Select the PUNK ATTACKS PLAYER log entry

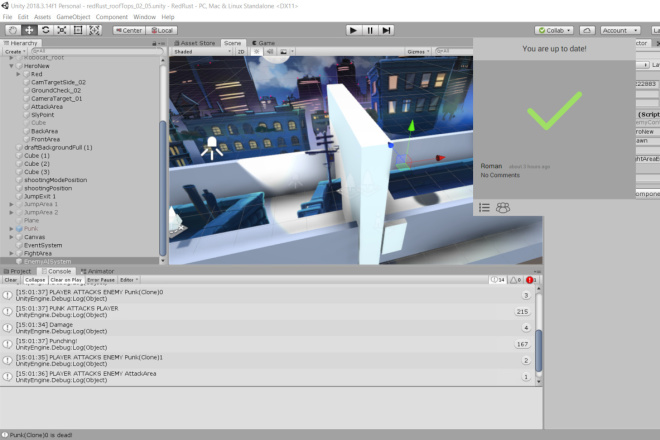click(269, 312)
